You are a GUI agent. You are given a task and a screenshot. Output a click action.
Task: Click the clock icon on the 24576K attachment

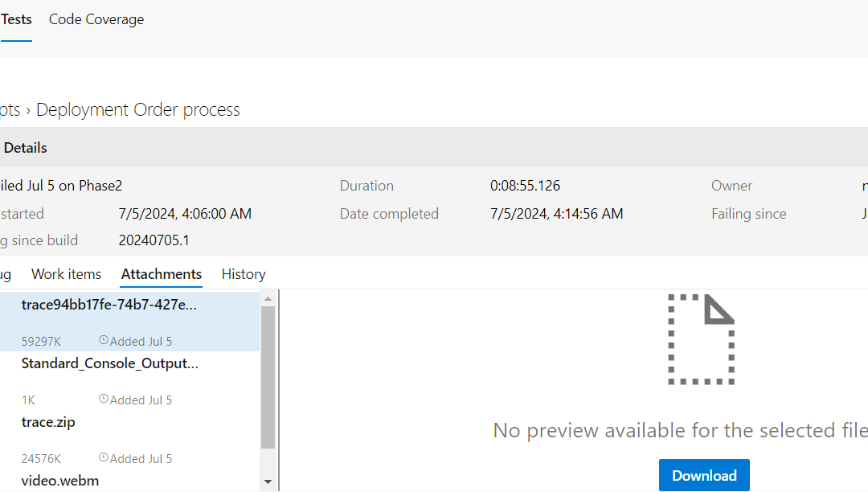coord(103,458)
